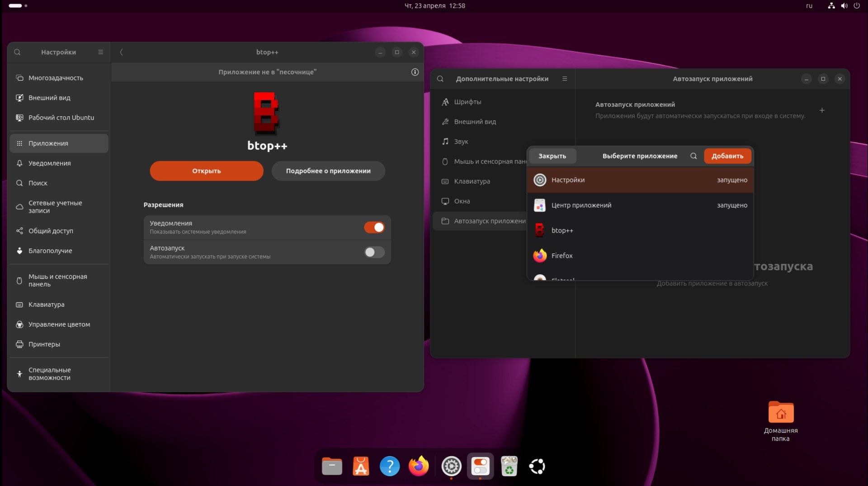The image size is (868, 486).
Task: Click the back arrow in btop++ header
Action: [x=121, y=52]
